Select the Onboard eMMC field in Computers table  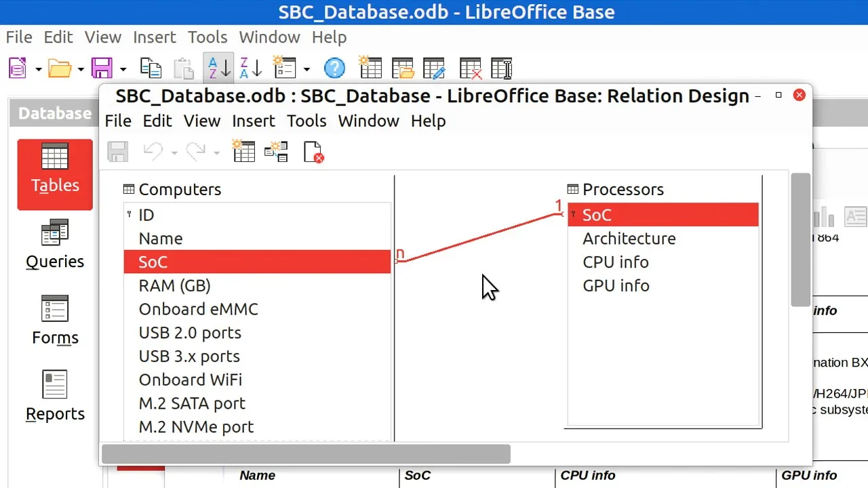198,309
